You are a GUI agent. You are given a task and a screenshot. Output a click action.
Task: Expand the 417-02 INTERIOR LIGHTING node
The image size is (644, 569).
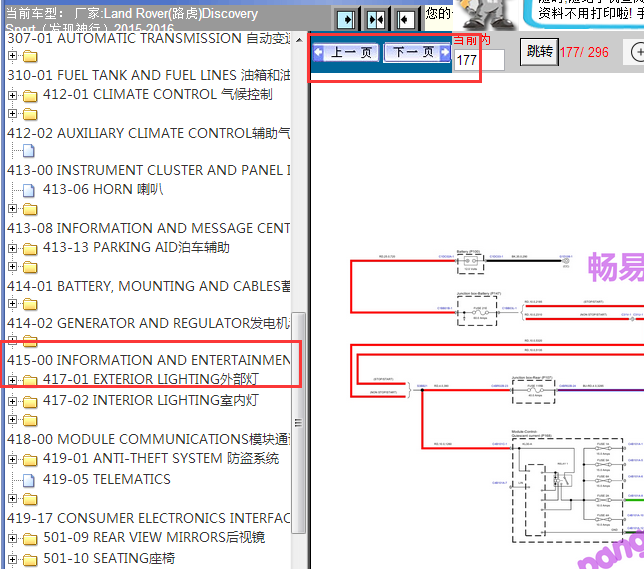coord(12,401)
